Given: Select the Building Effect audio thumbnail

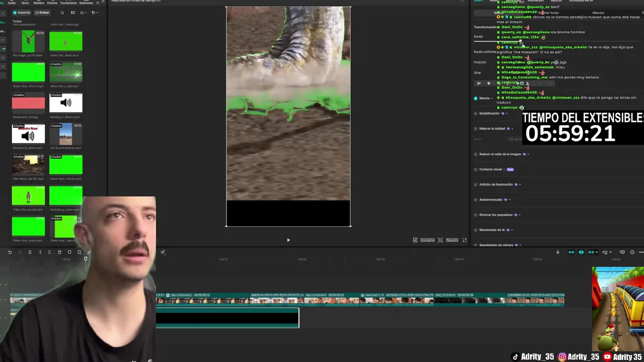Looking at the screenshot, I should (x=66, y=103).
